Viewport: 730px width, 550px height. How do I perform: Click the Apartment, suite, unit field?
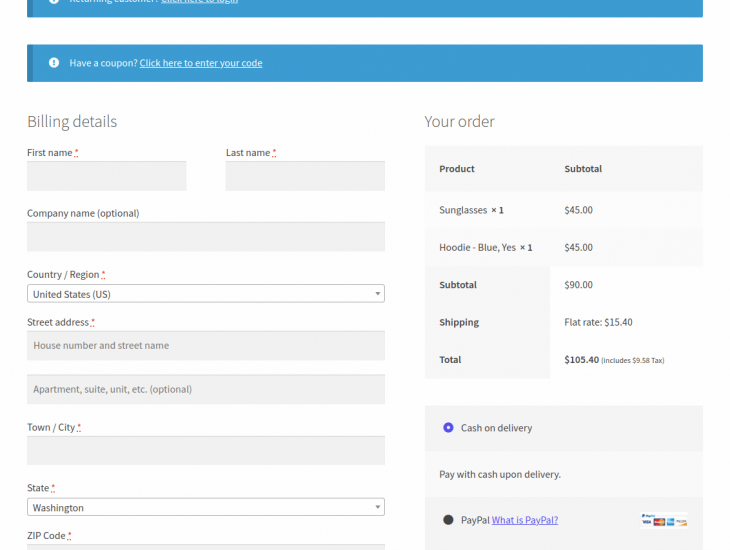206,389
